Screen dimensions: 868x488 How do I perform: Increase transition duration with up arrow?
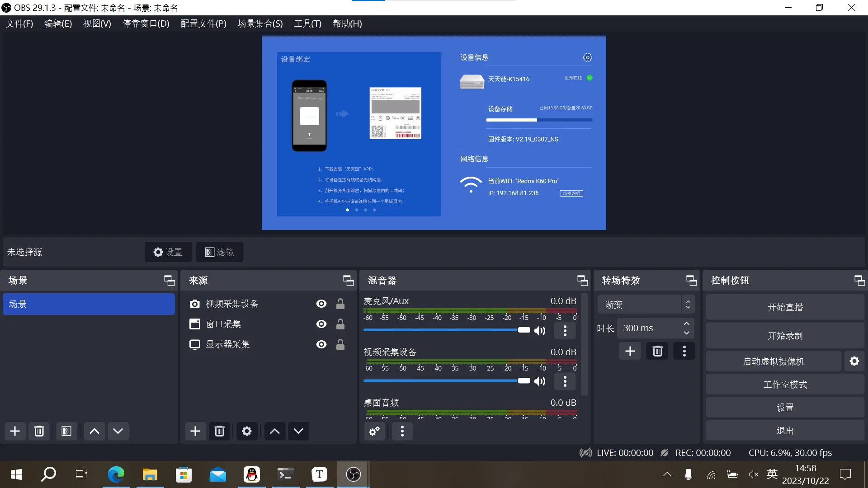(x=686, y=324)
